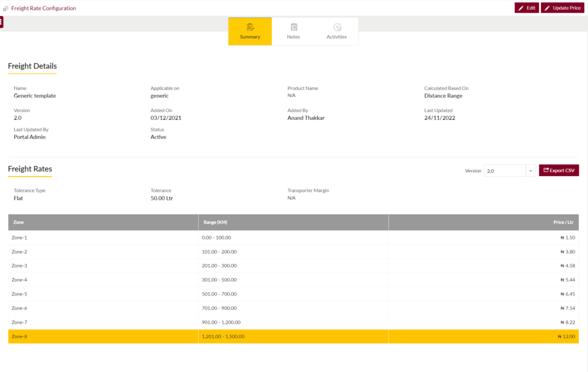The image size is (588, 372).
Task: Switch to the Activities tab label
Action: coord(336,37)
